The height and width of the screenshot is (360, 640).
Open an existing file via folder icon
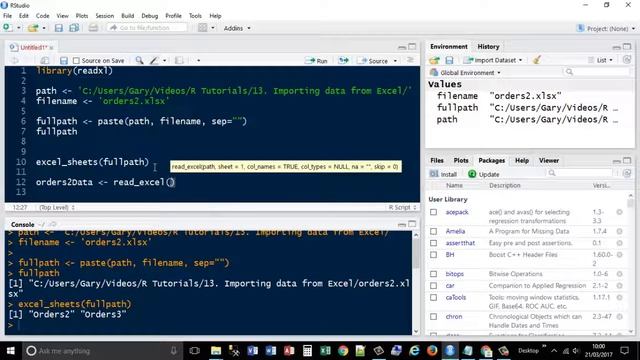click(x=33, y=28)
